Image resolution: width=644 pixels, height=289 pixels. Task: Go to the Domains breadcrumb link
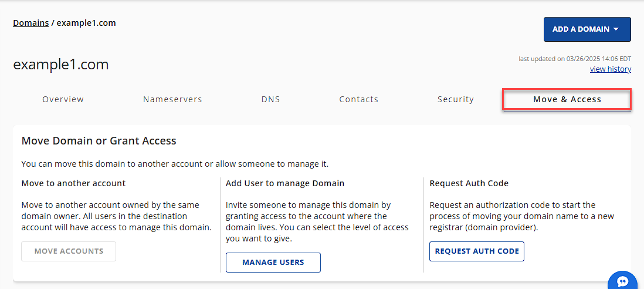[31, 23]
